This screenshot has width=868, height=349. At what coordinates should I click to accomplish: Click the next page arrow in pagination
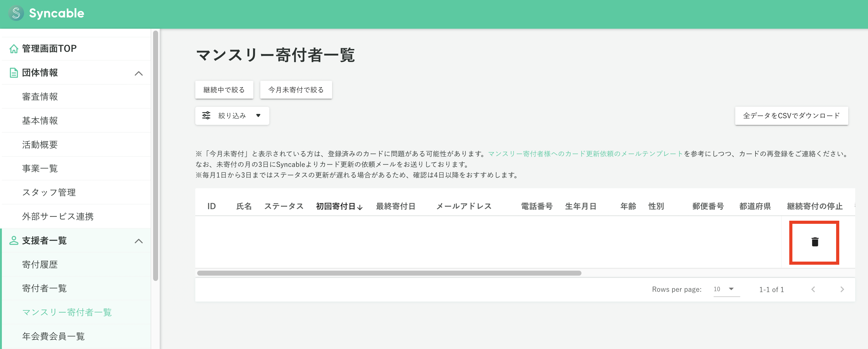click(842, 289)
